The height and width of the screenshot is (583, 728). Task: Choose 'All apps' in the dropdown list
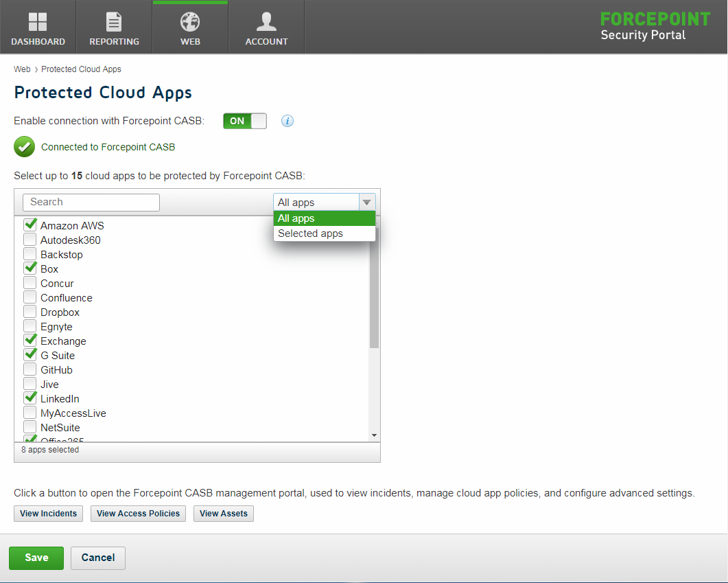324,218
